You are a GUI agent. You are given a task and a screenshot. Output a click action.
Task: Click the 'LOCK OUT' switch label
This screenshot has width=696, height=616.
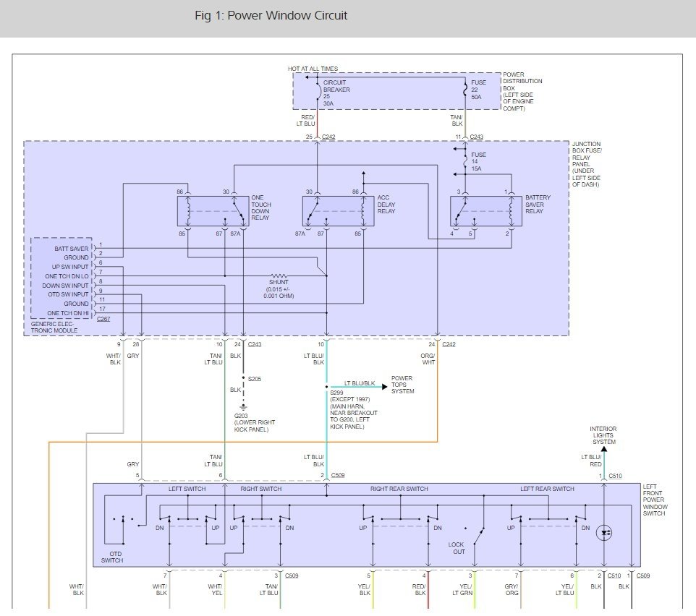(457, 548)
